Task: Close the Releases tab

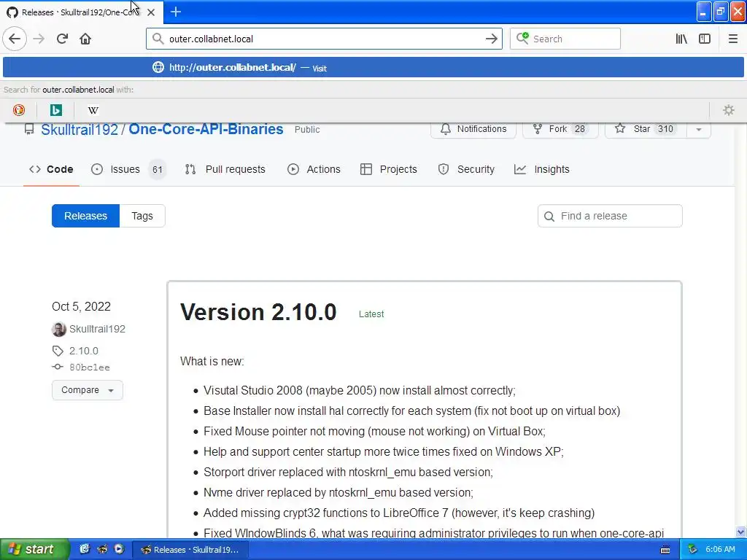Action: click(151, 12)
